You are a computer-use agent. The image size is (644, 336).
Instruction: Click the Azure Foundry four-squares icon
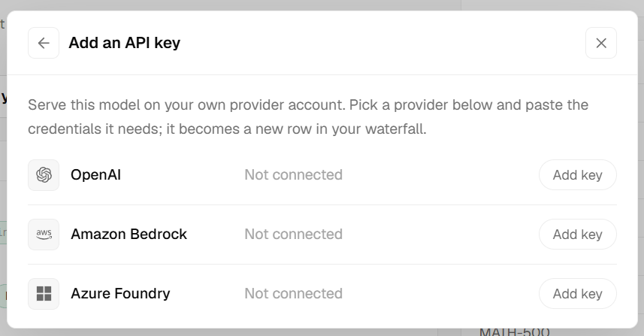click(44, 294)
